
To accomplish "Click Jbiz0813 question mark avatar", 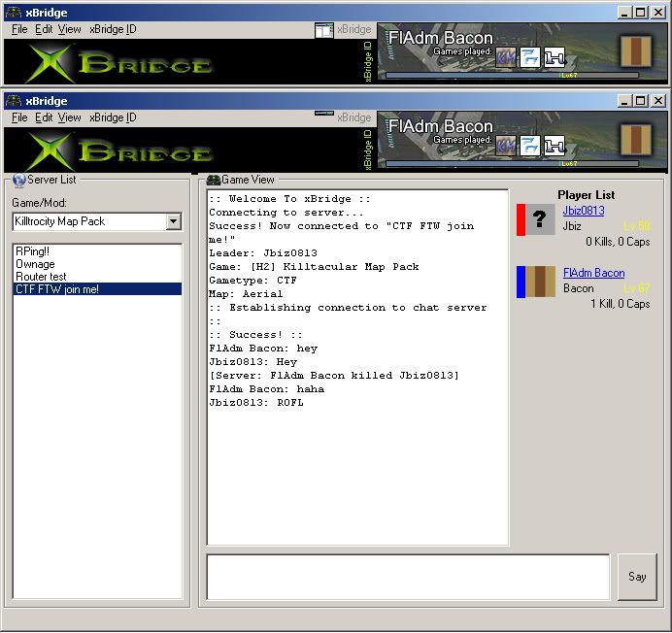I will pos(541,219).
